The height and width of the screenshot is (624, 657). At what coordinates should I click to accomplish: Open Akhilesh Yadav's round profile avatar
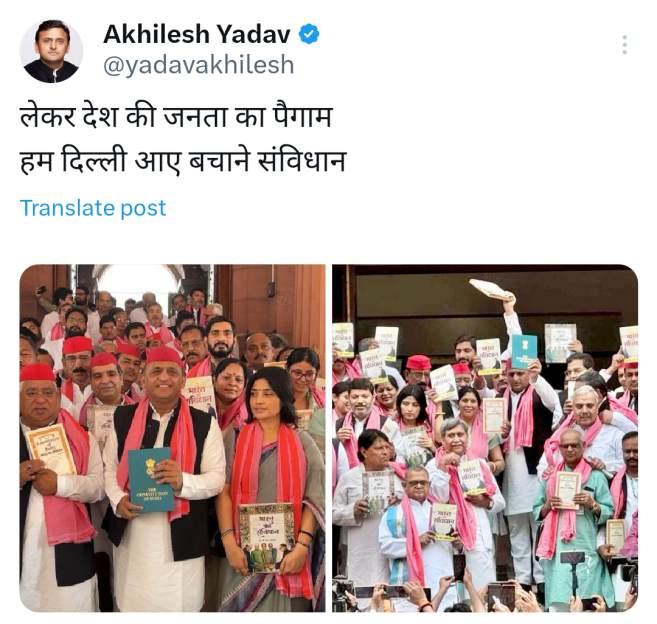point(52,52)
